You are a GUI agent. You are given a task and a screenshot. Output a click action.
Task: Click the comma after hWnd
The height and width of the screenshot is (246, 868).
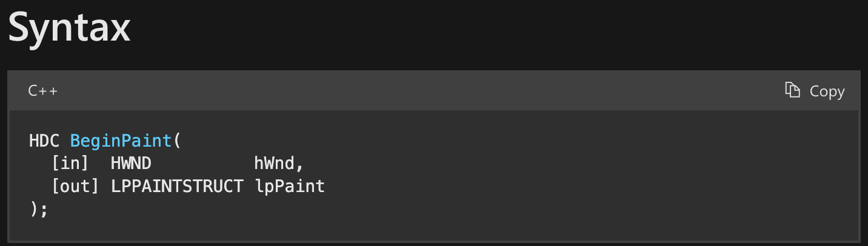(299, 164)
